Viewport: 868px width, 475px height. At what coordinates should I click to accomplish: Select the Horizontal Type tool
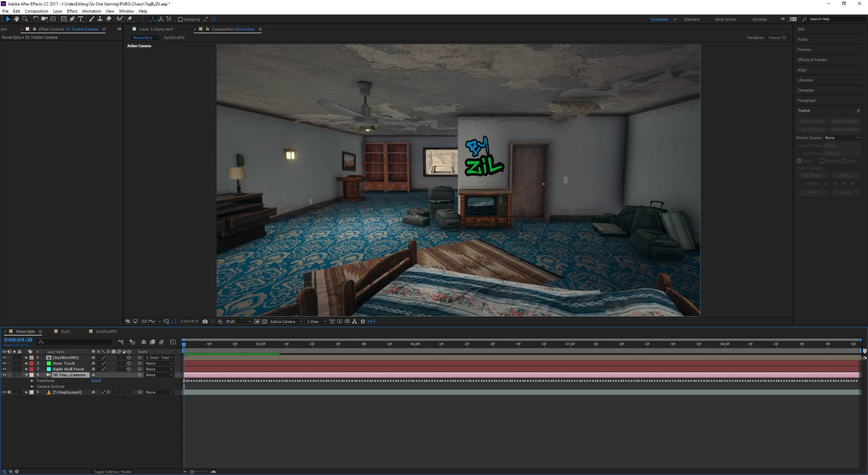tap(81, 19)
